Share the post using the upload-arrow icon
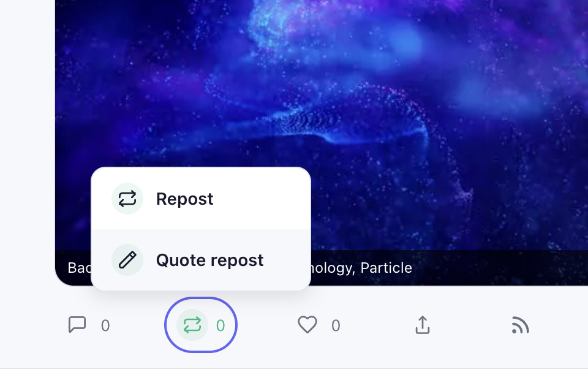 [x=422, y=325]
